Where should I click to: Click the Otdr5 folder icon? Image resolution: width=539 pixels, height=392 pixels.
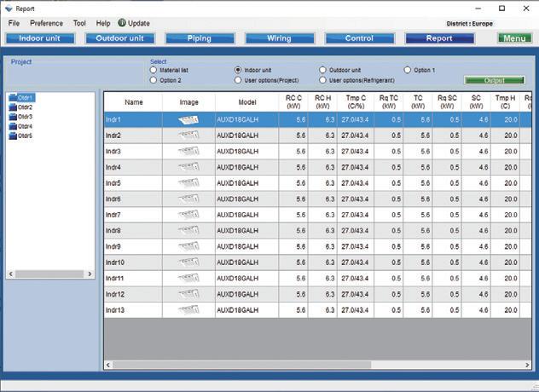tap(13, 136)
